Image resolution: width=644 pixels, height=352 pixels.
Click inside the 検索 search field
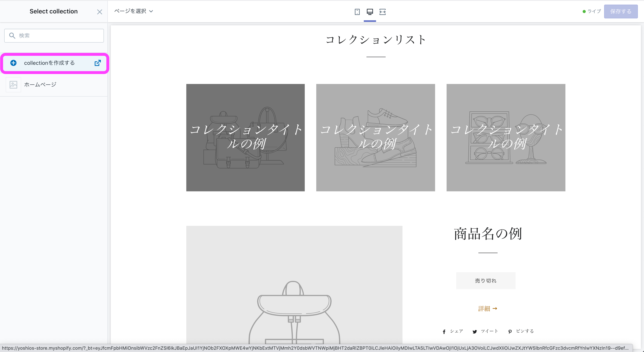54,35
